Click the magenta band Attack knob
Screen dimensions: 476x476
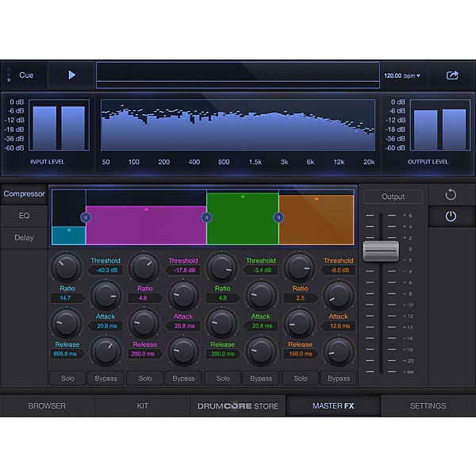pos(144,322)
